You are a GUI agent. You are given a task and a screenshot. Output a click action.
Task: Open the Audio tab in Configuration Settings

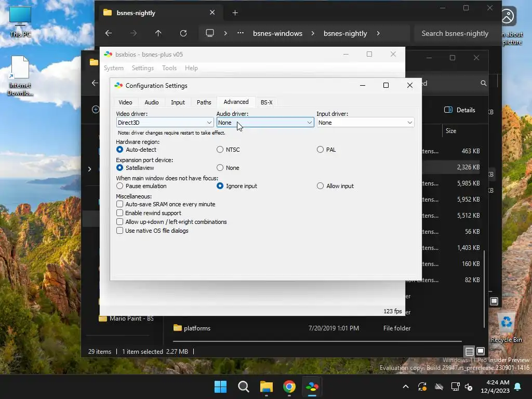pyautogui.click(x=151, y=102)
